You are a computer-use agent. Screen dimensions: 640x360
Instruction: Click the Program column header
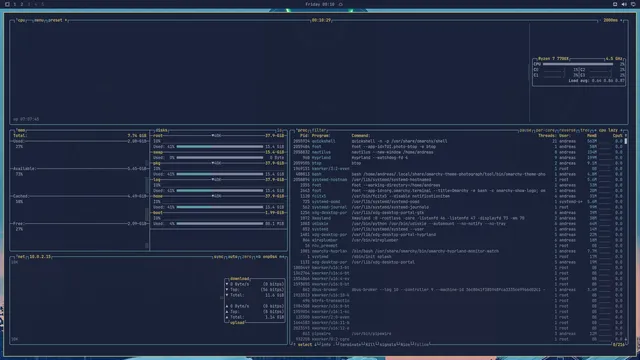[x=321, y=136]
